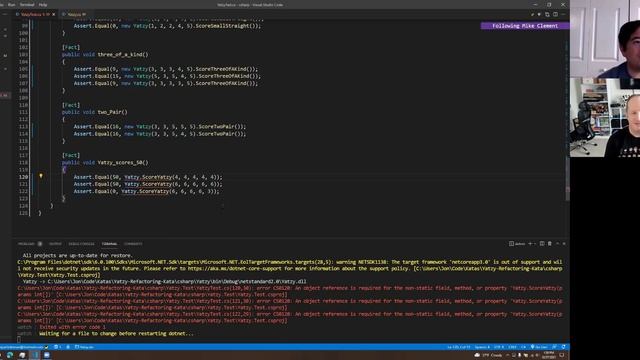The width and height of the screenshot is (640, 360).
Task: Split the terminal pane
Action: point(542,244)
